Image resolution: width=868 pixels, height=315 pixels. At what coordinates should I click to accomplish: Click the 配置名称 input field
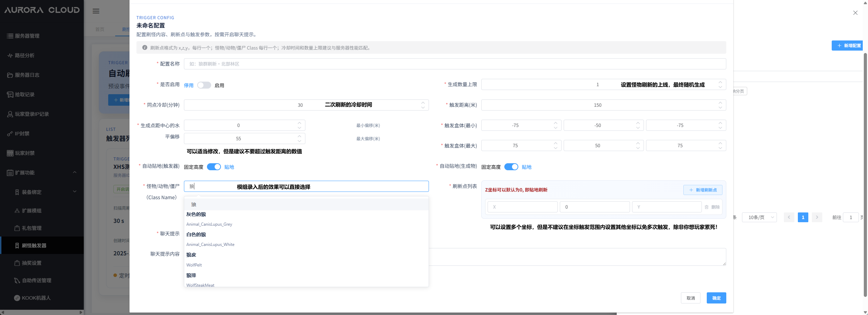click(x=454, y=64)
